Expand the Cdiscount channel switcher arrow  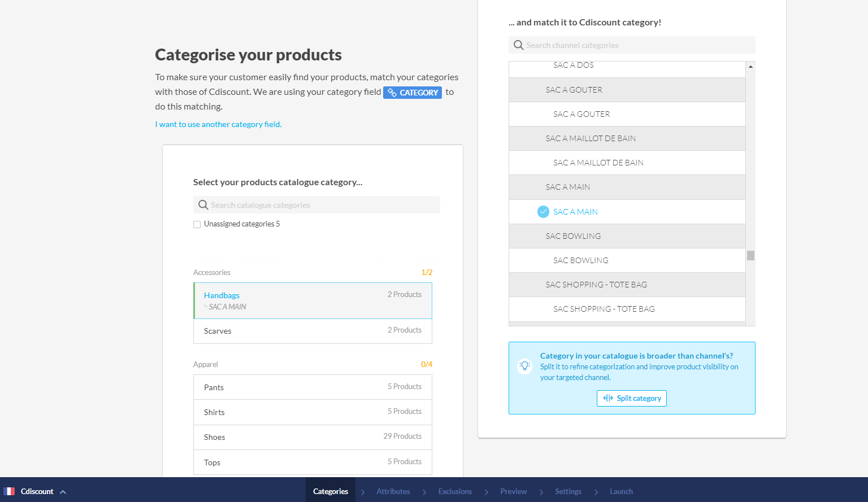pyautogui.click(x=63, y=492)
